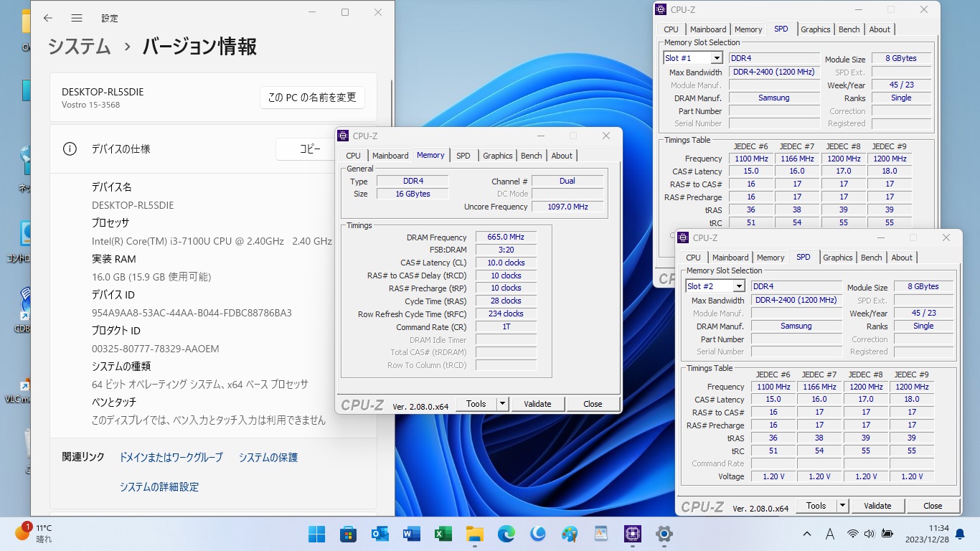Expand the Slot #2 dropdown

(x=738, y=286)
